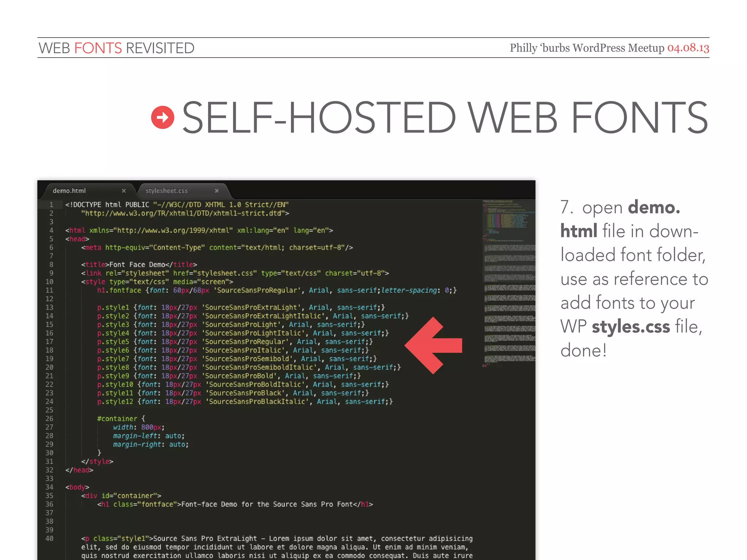The image size is (747, 560).
Task: Click the red circled arrow icon beside title
Action: [162, 117]
